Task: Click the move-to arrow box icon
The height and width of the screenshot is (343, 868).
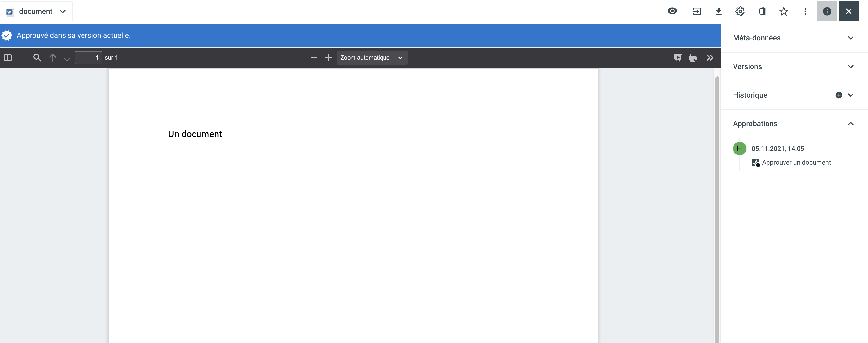Action: (x=697, y=11)
